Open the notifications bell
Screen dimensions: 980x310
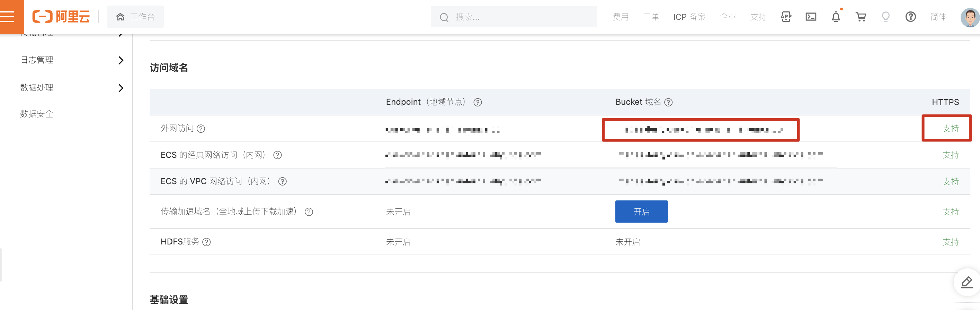coord(836,17)
